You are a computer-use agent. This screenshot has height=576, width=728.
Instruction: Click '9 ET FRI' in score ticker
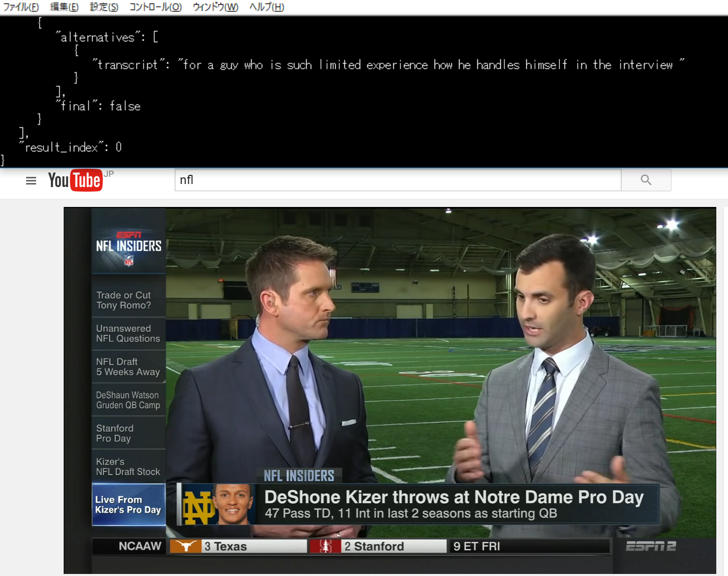pos(477,546)
